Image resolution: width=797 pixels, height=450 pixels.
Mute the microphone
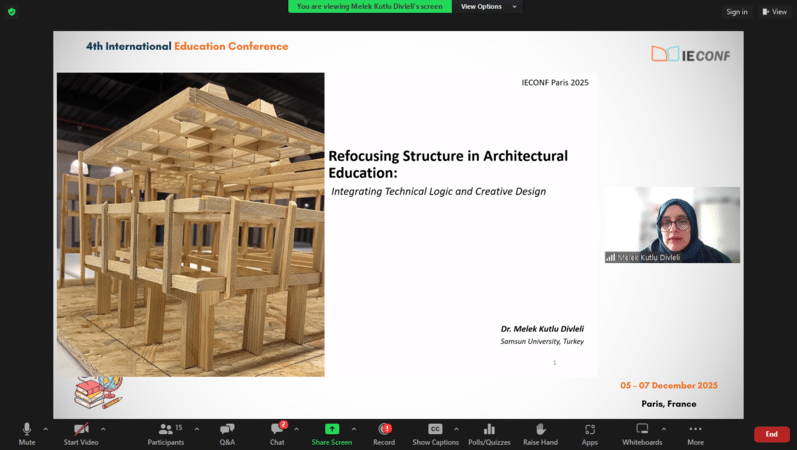27,432
